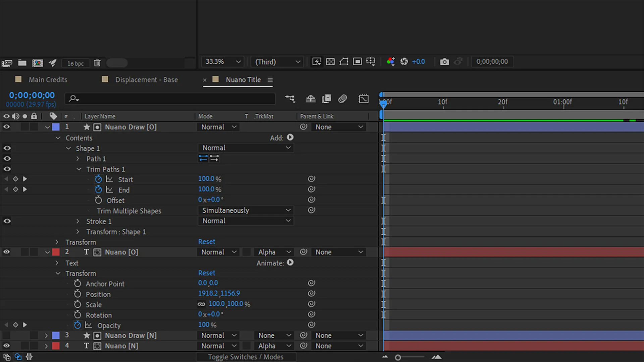Adjust exposure value +0.0
This screenshot has width=644, height=362.
tap(418, 62)
